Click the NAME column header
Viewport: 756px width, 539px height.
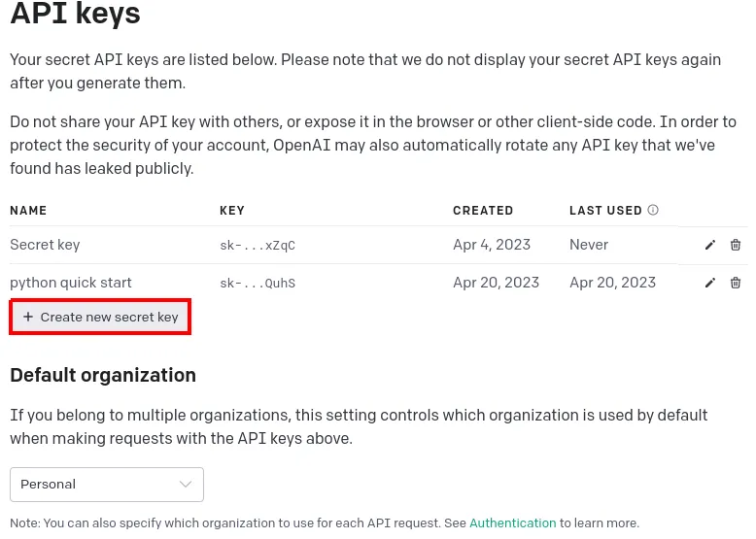click(x=28, y=211)
